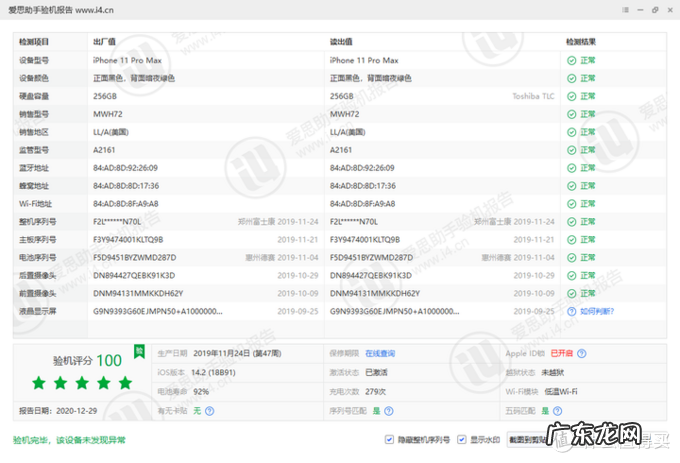
Task: Select the iOS版本 14.2 (18B91) value
Action: [x=213, y=372]
